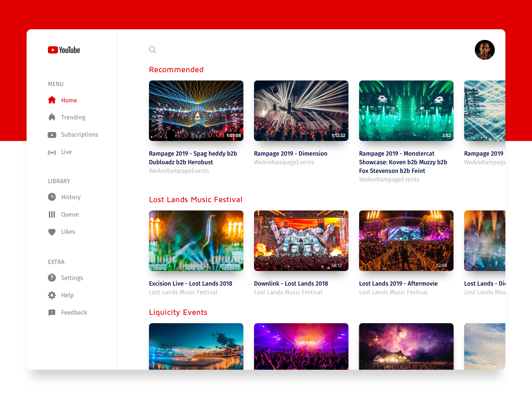
Task: Select the Trending menu entry
Action: point(73,117)
